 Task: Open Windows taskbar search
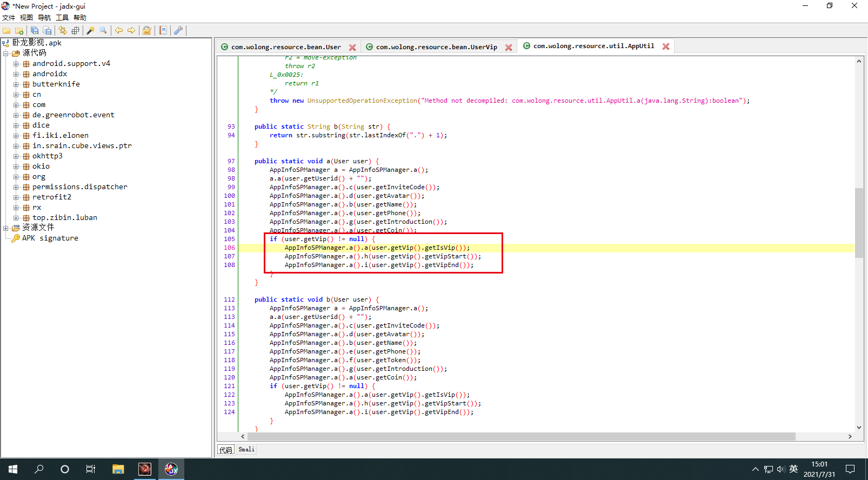[x=39, y=469]
